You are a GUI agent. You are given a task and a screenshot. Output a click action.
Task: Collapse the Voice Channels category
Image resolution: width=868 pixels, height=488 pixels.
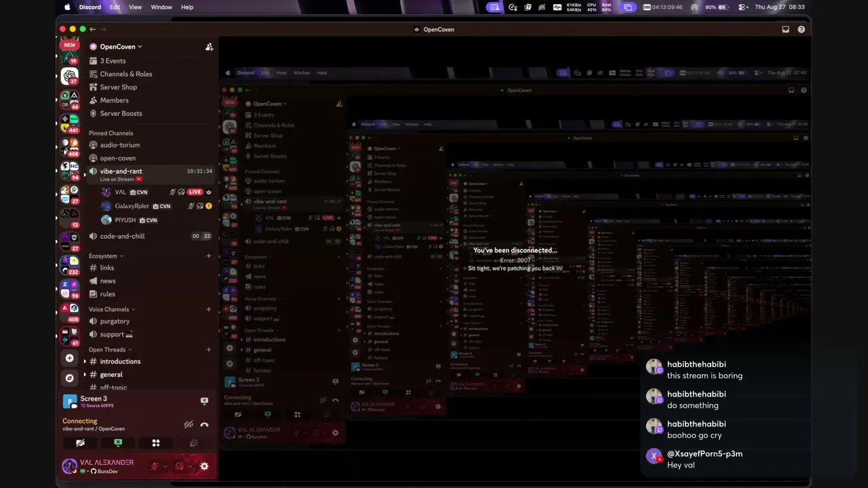[x=112, y=309]
